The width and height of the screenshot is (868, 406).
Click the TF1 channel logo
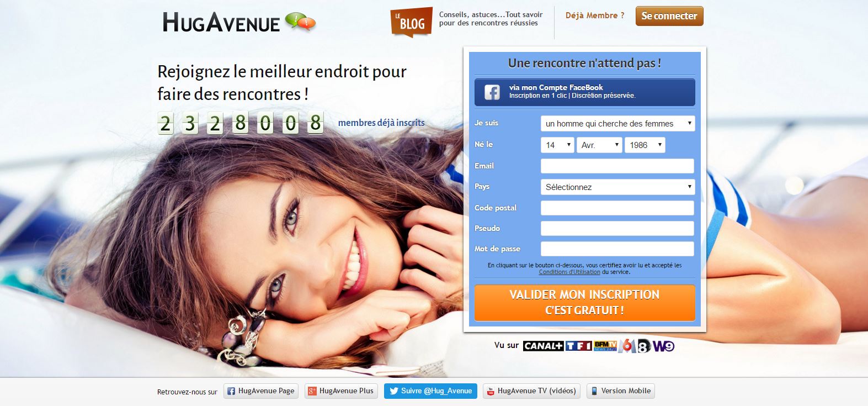click(578, 346)
